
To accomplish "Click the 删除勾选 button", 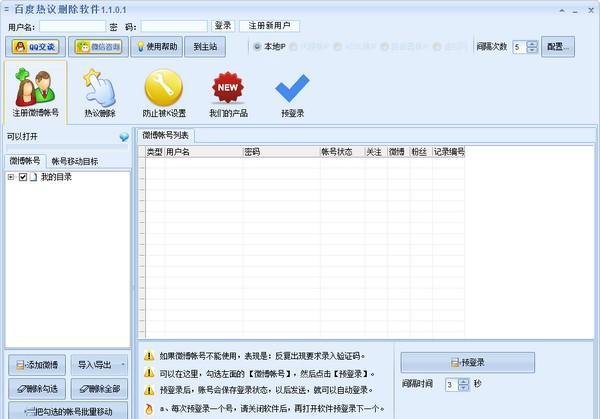I will [x=37, y=389].
